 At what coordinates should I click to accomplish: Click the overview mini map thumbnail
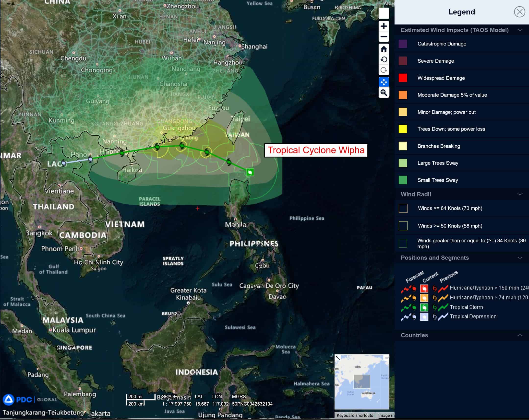pos(362,382)
